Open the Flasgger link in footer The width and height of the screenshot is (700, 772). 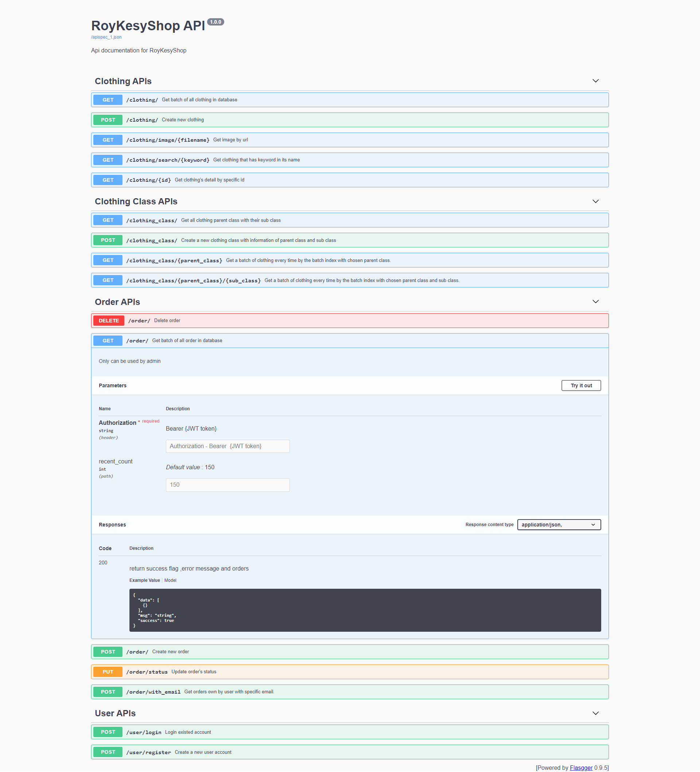pos(581,767)
